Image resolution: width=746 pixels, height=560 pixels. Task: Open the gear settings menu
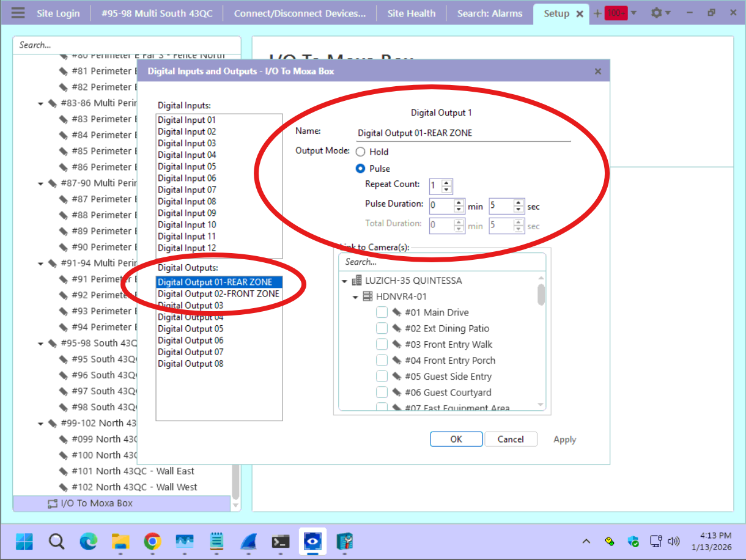point(657,13)
